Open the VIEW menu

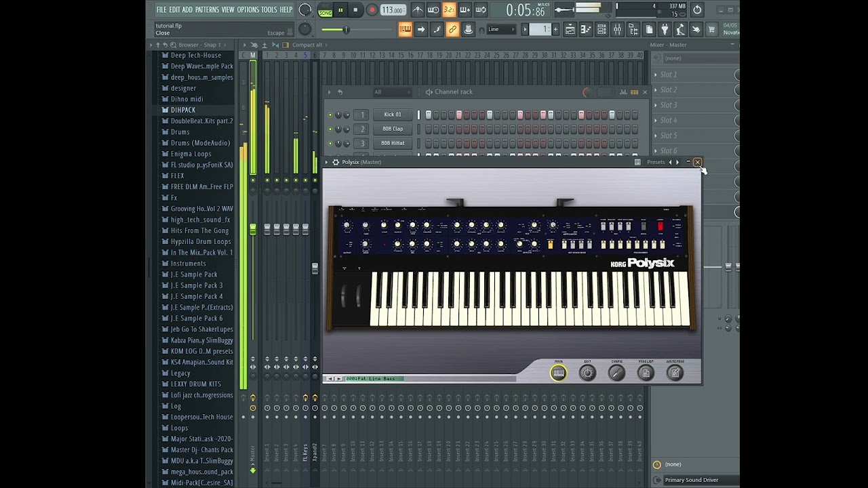(228, 10)
